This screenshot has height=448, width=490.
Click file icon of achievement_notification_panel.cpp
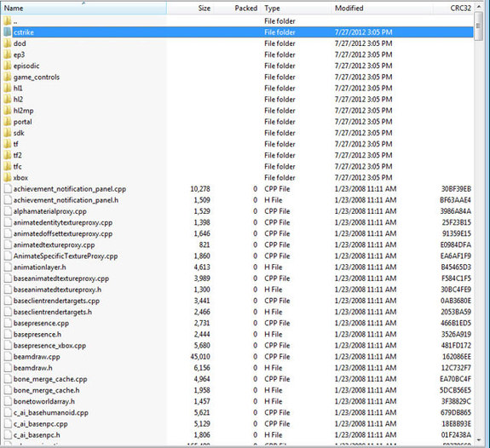tap(8, 189)
